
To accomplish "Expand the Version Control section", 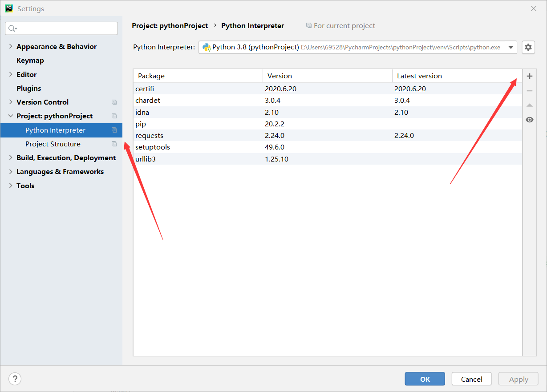I will 11,102.
